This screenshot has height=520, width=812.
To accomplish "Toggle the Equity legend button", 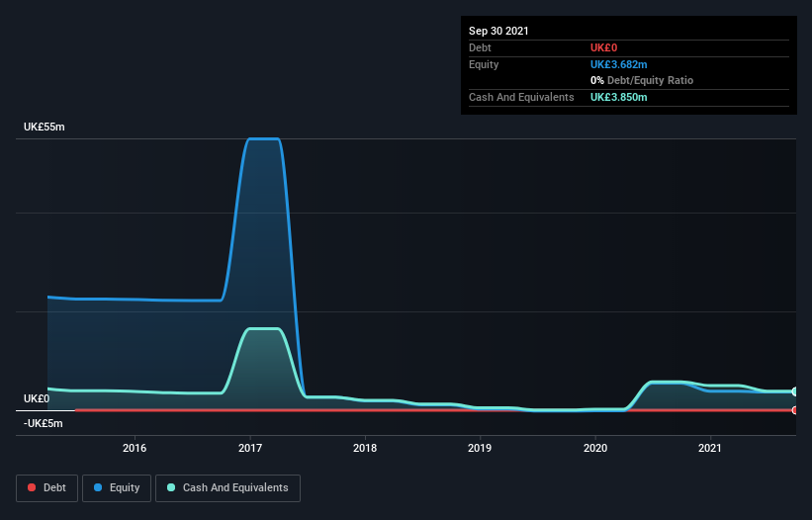I will pyautogui.click(x=117, y=488).
